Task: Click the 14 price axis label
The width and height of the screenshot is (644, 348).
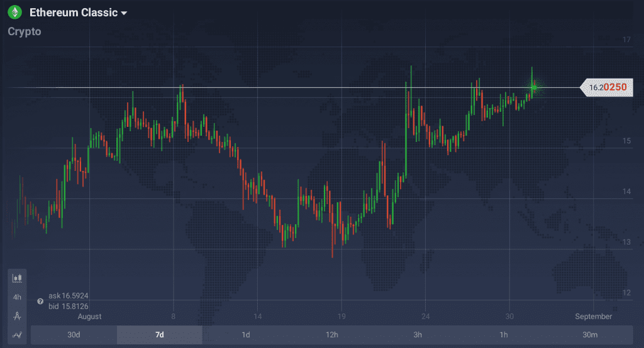Action: point(626,191)
